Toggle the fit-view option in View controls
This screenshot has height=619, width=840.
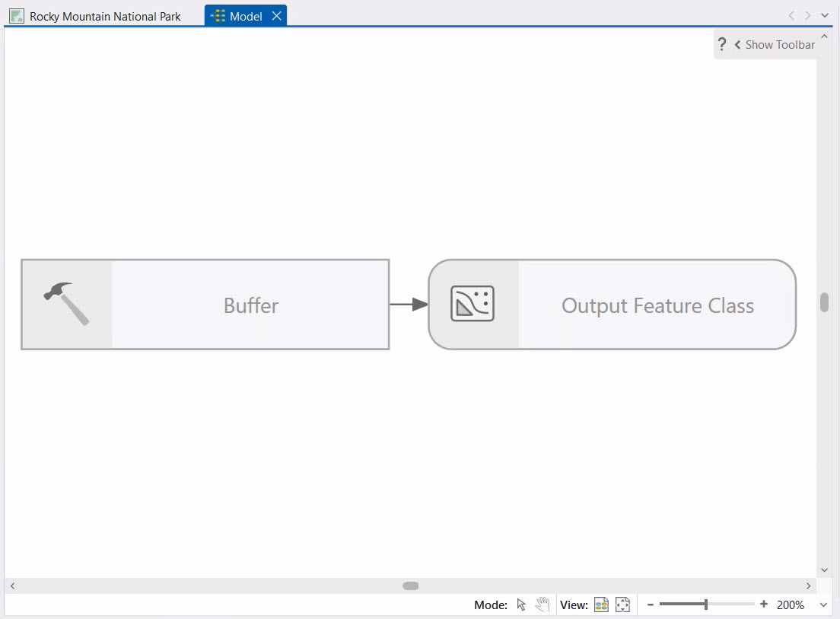622,605
